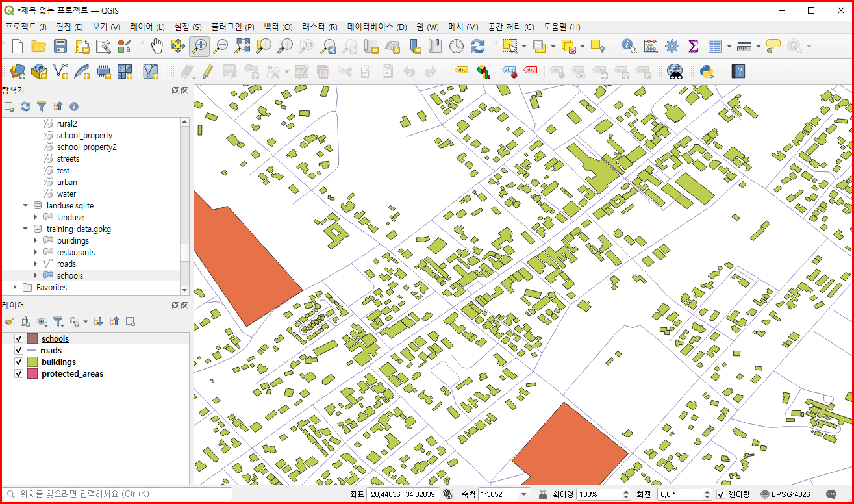Expand the restaurants item in Browser
Image resolution: width=854 pixels, height=504 pixels.
(x=36, y=252)
